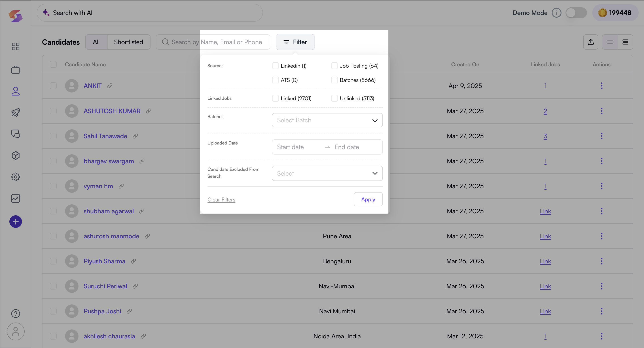Open the dashboard grid icon in sidebar
The height and width of the screenshot is (348, 644).
(x=15, y=46)
